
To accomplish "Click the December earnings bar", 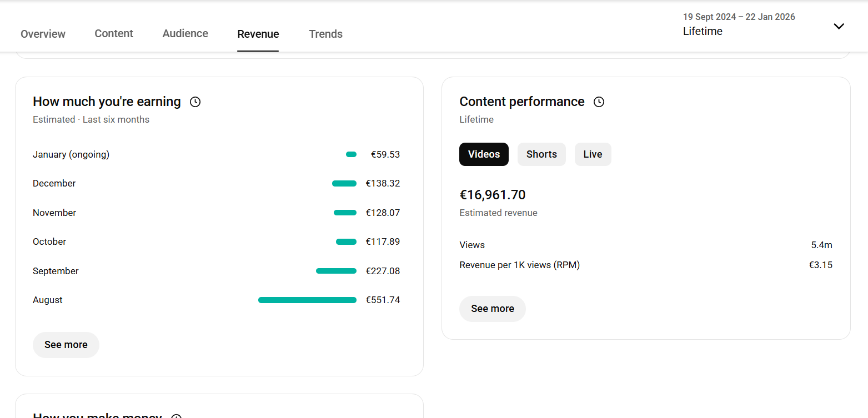I will coord(344,184).
